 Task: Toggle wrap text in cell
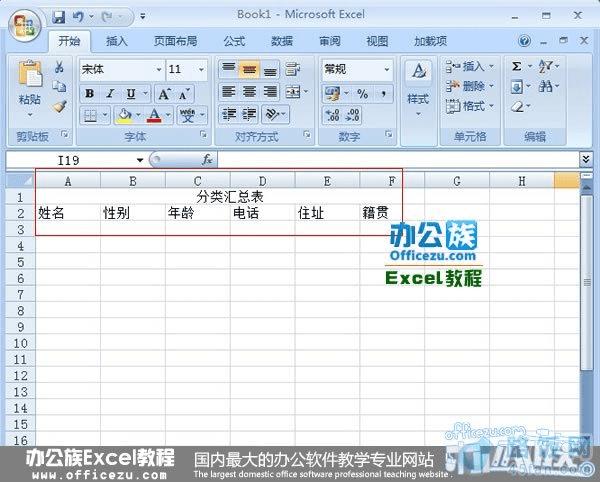[x=293, y=70]
